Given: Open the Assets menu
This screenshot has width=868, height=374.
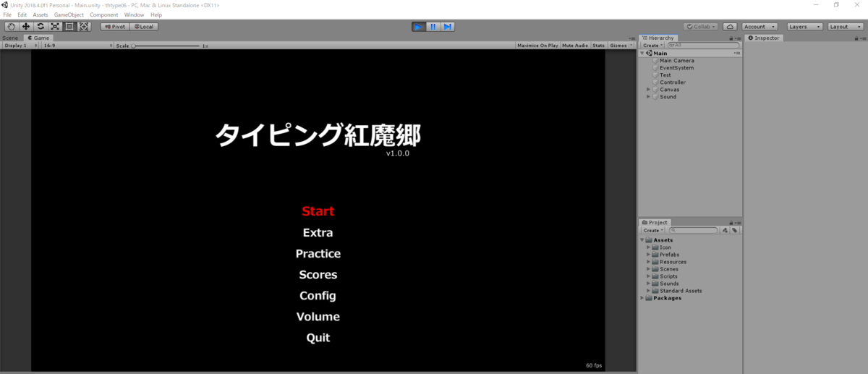Looking at the screenshot, I should [41, 14].
